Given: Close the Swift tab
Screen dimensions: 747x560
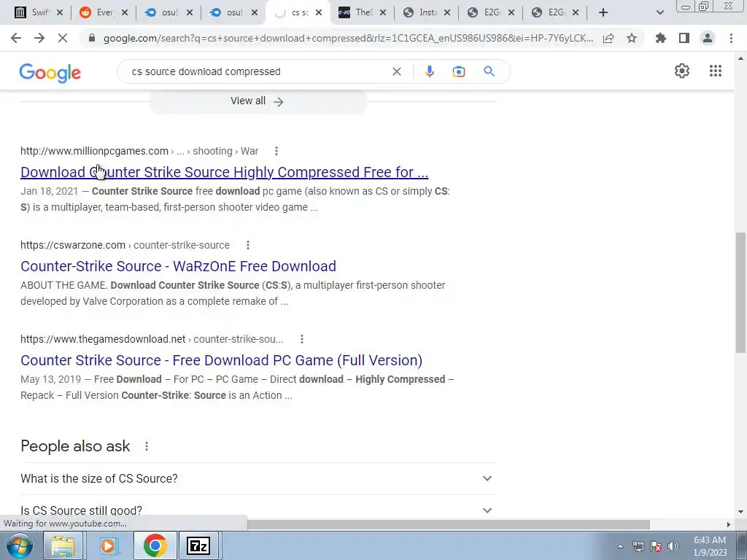Looking at the screenshot, I should point(60,12).
